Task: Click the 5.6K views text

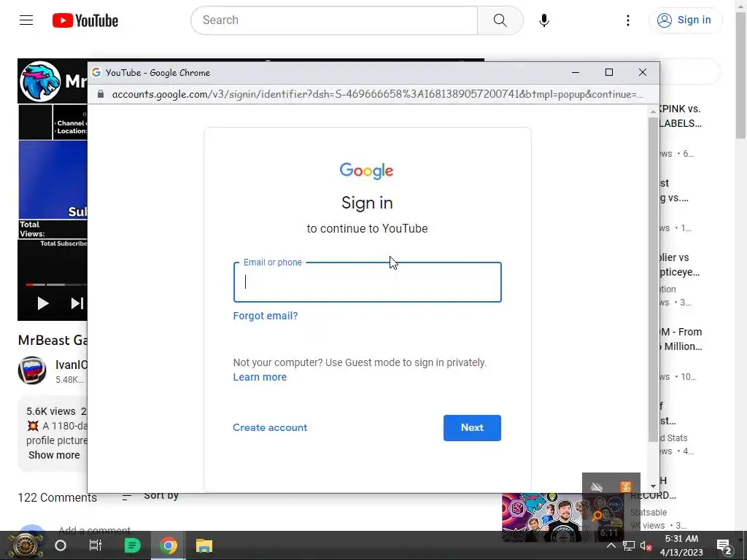Action: click(50, 411)
